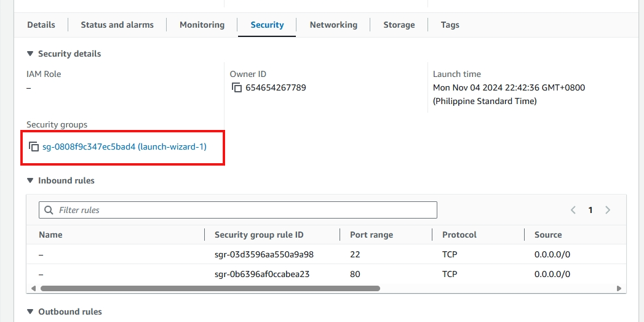Collapse the Security details section
The image size is (644, 322).
pyautogui.click(x=30, y=54)
